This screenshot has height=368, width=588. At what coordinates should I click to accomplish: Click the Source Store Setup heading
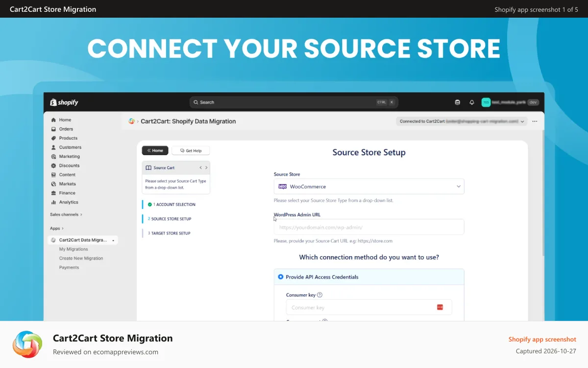(x=369, y=152)
